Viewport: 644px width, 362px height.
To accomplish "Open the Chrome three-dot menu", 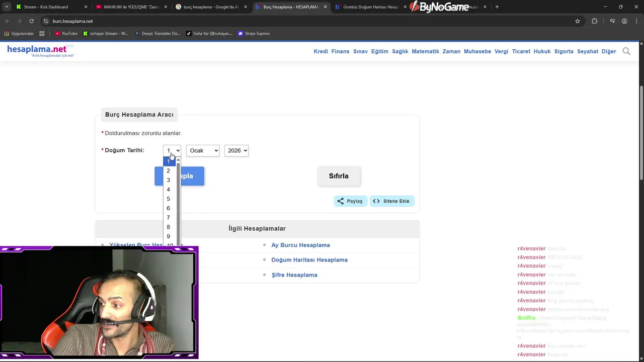I will (636, 21).
